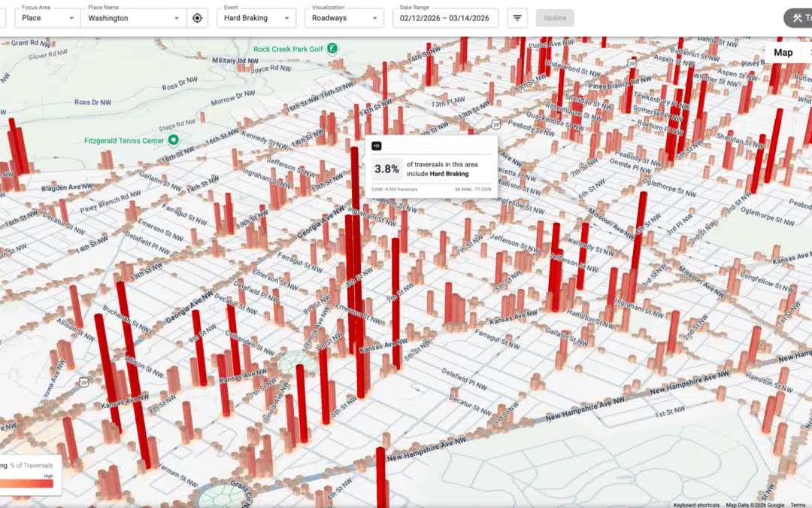Click the % of Traversals legend title
Viewport: 812px width, 508px height.
click(x=32, y=465)
